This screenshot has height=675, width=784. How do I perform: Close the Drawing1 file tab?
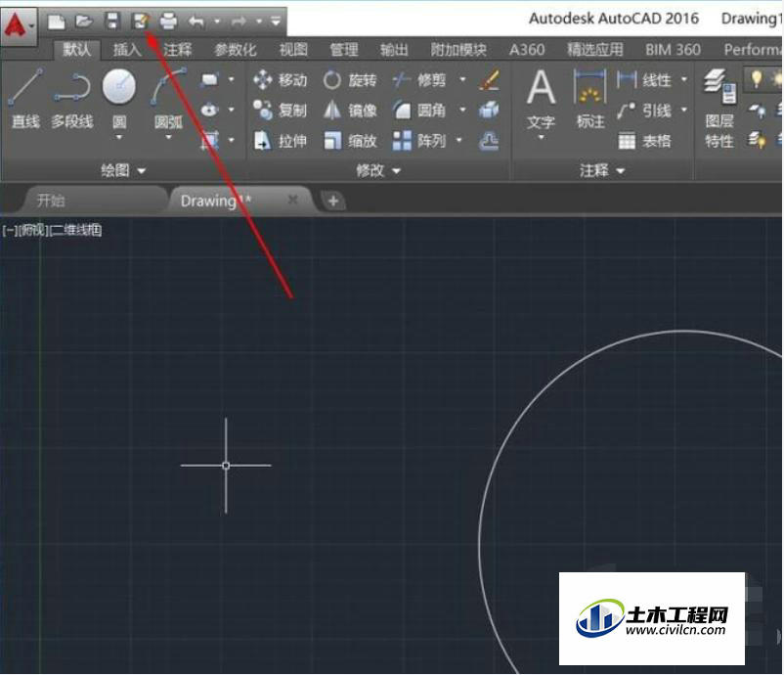click(x=293, y=201)
